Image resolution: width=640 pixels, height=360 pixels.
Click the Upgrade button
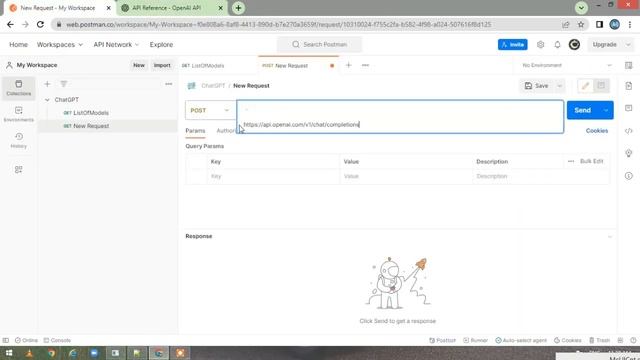pos(604,44)
